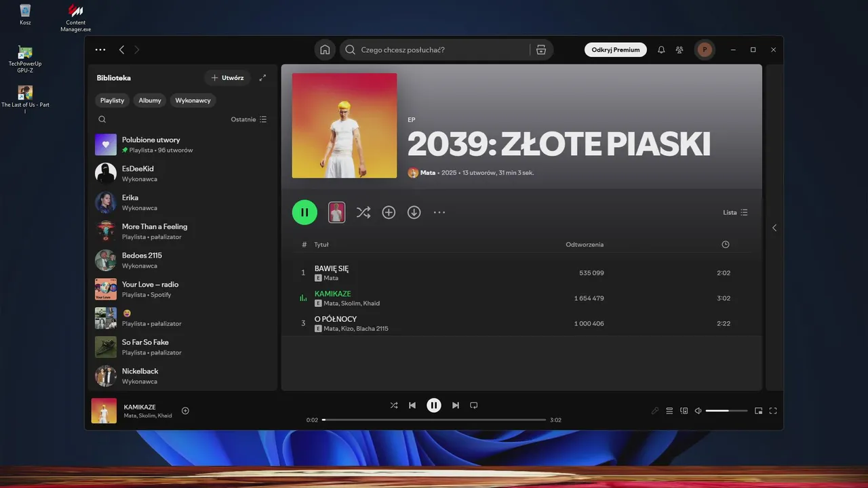Adjust the volume slider
Screen dimensions: 868x488
pyautogui.click(x=726, y=411)
